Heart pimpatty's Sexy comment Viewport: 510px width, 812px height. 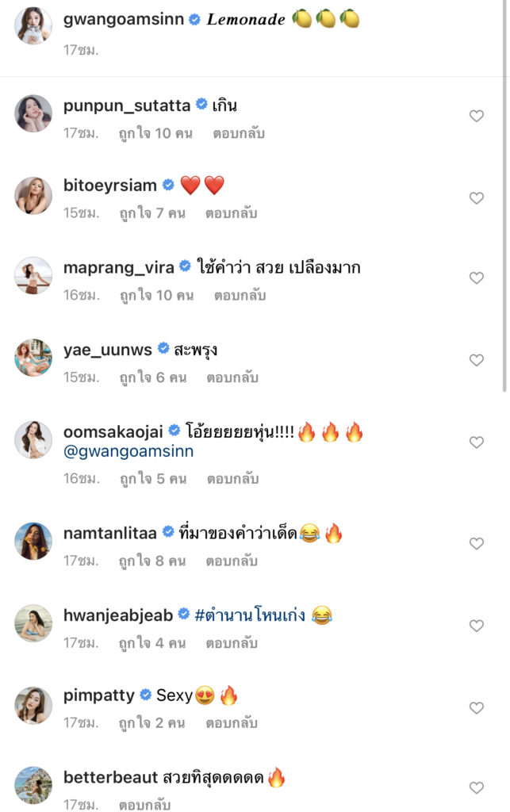476,707
